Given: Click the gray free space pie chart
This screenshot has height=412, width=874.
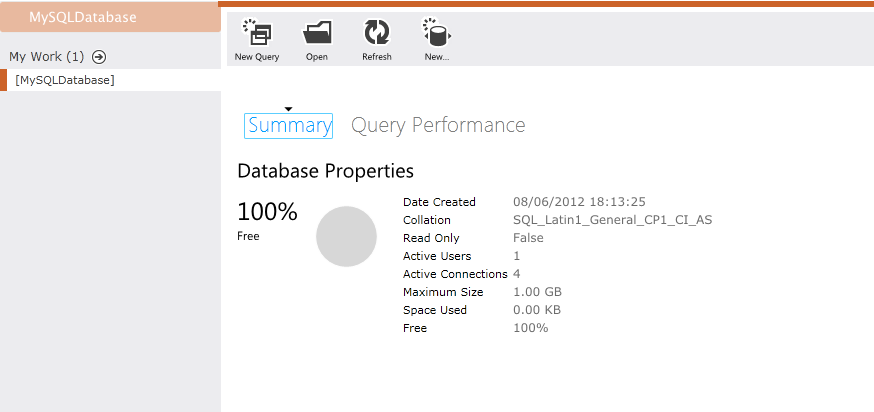Looking at the screenshot, I should pyautogui.click(x=346, y=237).
